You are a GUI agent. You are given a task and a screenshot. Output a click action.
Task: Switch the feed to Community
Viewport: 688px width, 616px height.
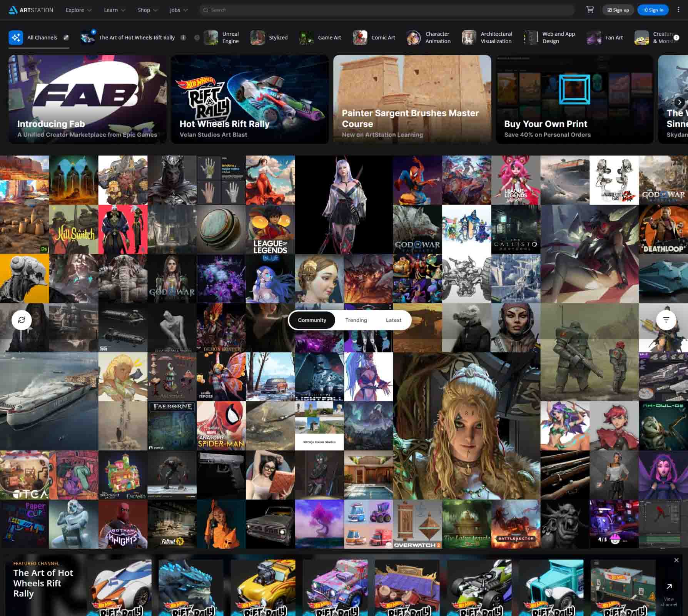(x=312, y=320)
